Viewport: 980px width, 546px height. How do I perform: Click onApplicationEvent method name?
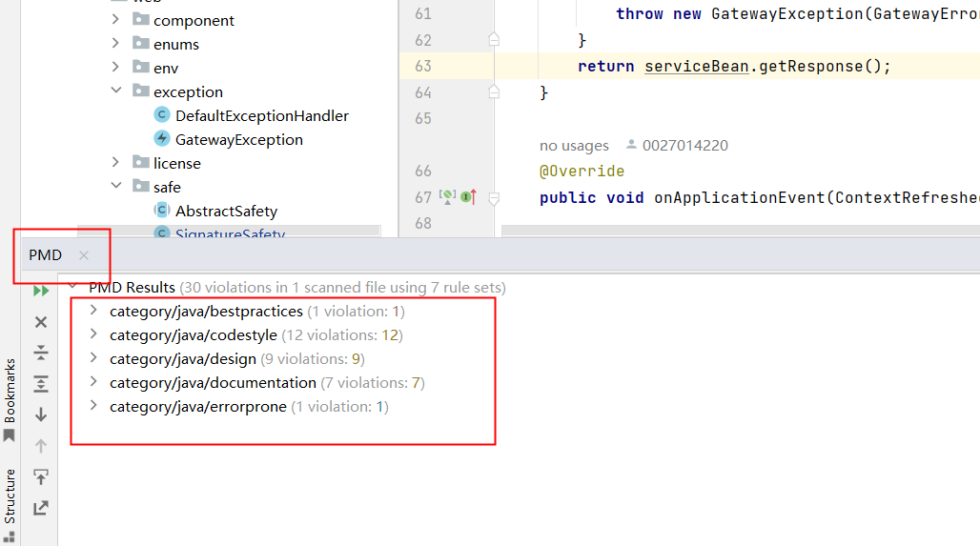pos(740,197)
